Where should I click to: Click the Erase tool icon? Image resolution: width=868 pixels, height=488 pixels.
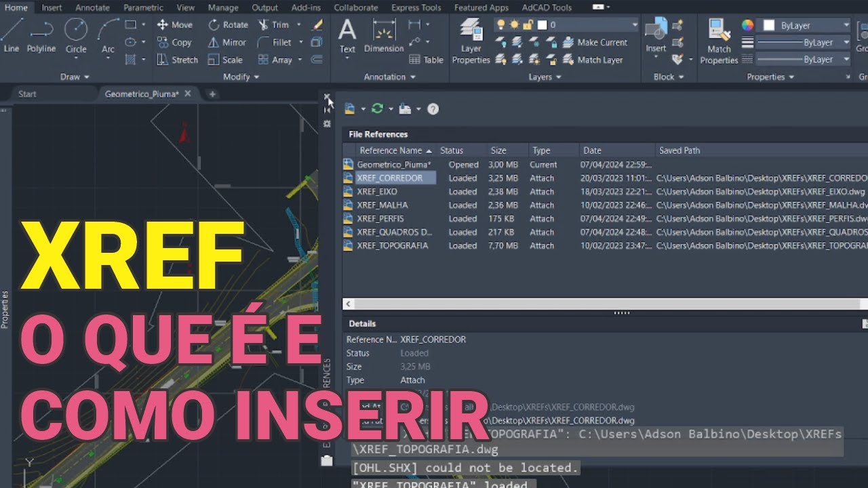tap(317, 24)
